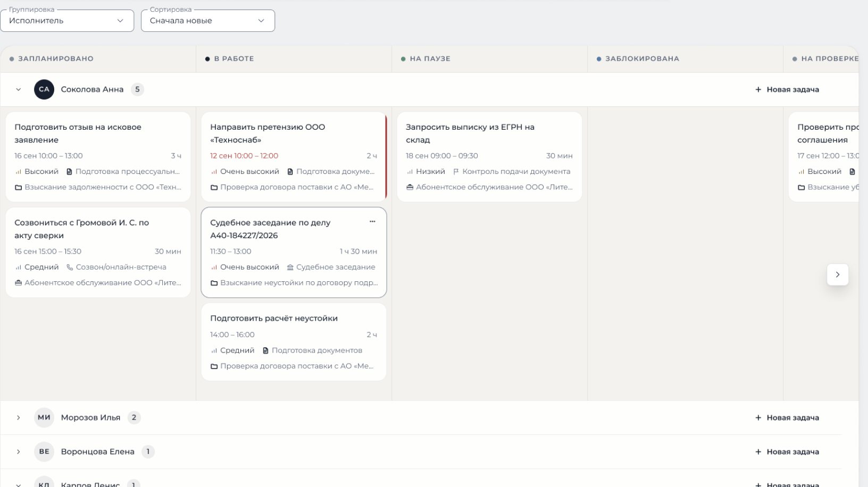Click overdue date 12 сен 10:00 – 12:00

coord(244,156)
